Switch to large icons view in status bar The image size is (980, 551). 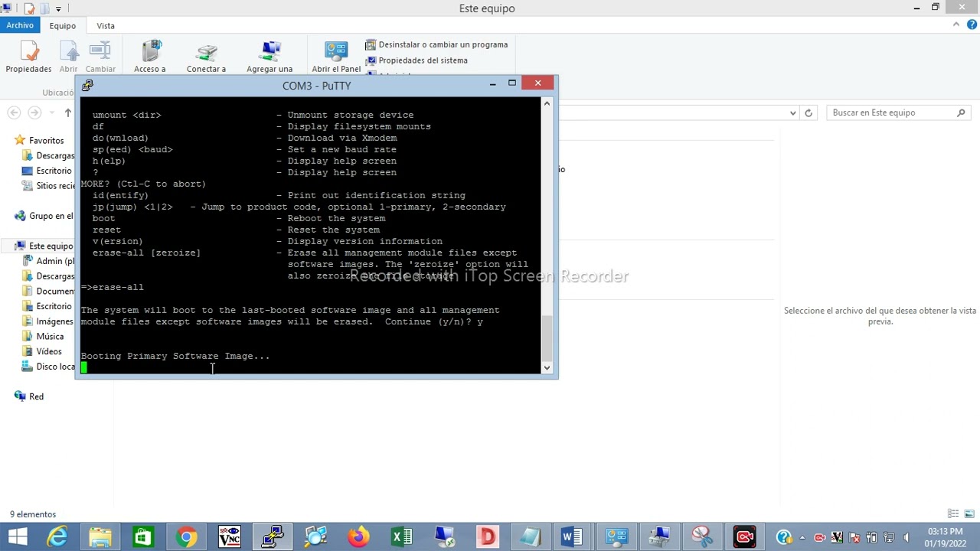(x=969, y=514)
